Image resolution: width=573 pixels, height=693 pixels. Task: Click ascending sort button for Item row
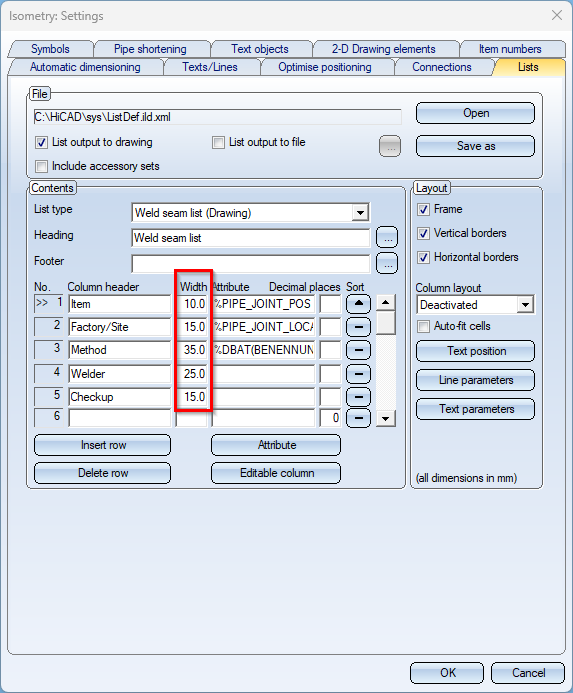coord(359,304)
